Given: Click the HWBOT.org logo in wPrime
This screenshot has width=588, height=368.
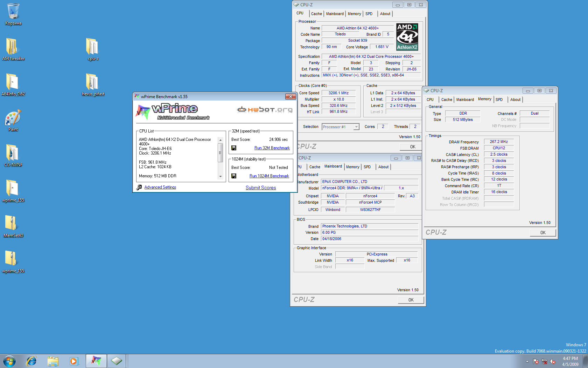Looking at the screenshot, I should pyautogui.click(x=265, y=110).
